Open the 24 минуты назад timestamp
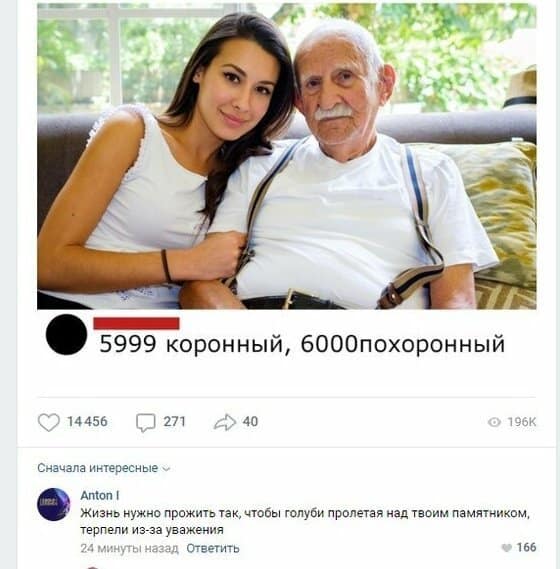Viewport: 560px width, 569px height. click(130, 548)
